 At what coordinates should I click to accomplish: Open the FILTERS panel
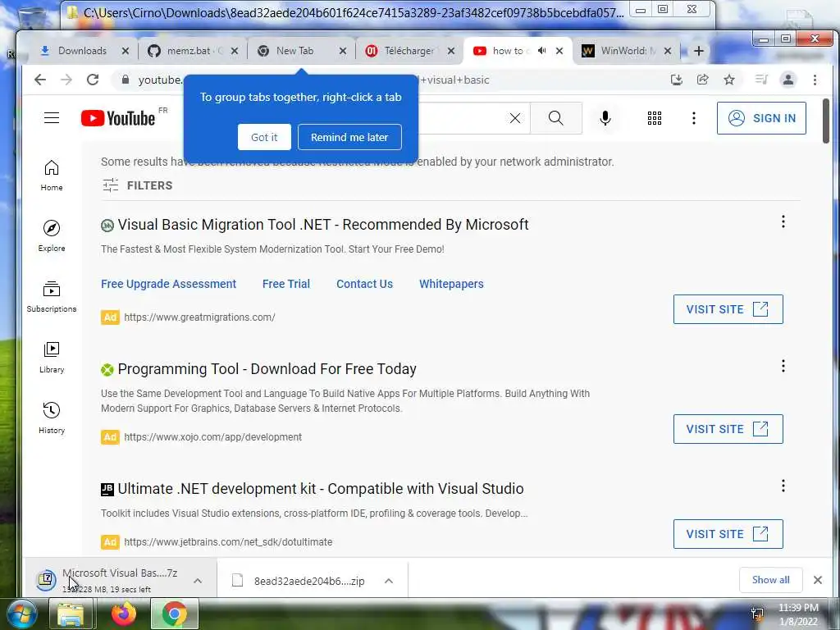pos(138,185)
